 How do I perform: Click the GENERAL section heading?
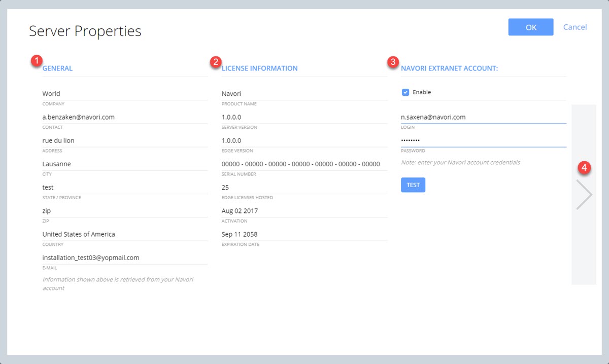57,68
